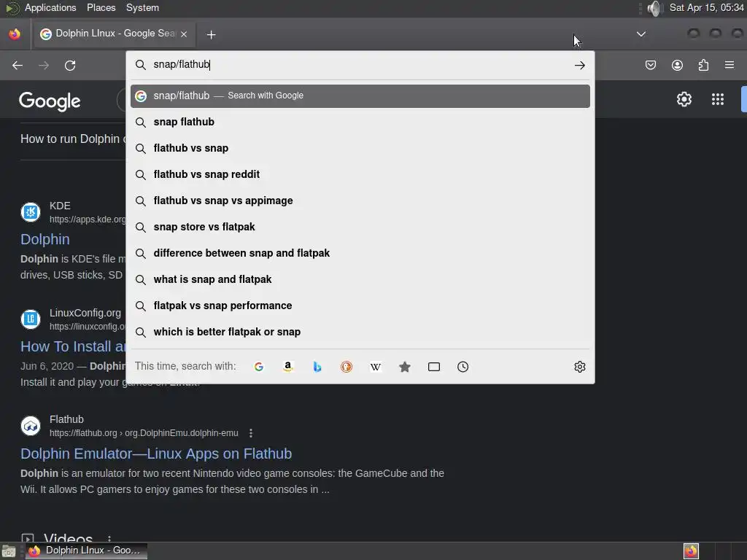Search this time with Wikipedia icon
This screenshot has height=560, width=747.
click(x=376, y=367)
